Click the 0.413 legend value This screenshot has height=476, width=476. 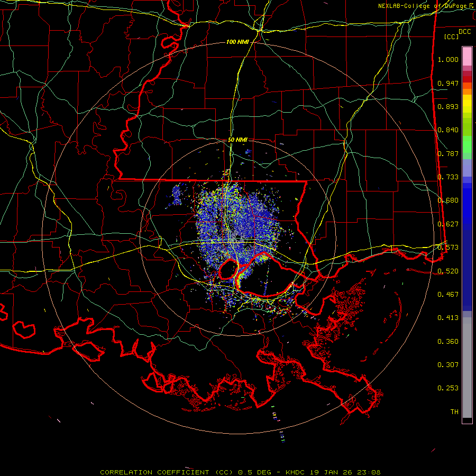[x=448, y=318]
